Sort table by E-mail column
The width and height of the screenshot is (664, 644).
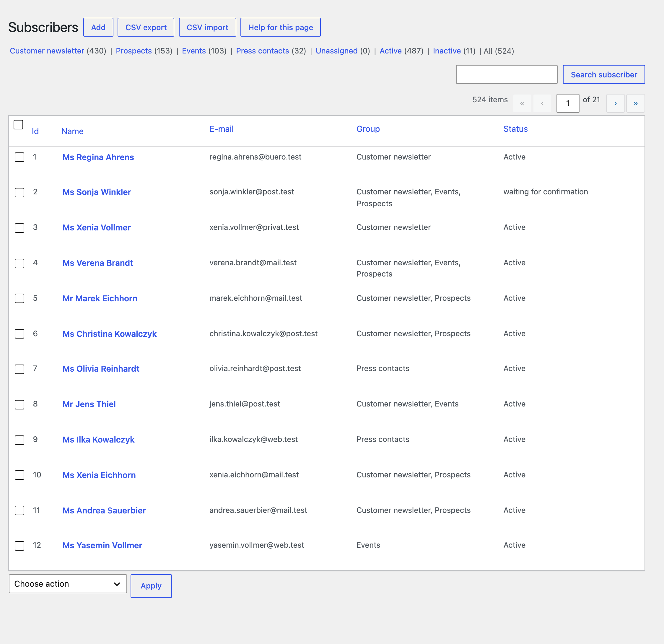click(x=222, y=129)
